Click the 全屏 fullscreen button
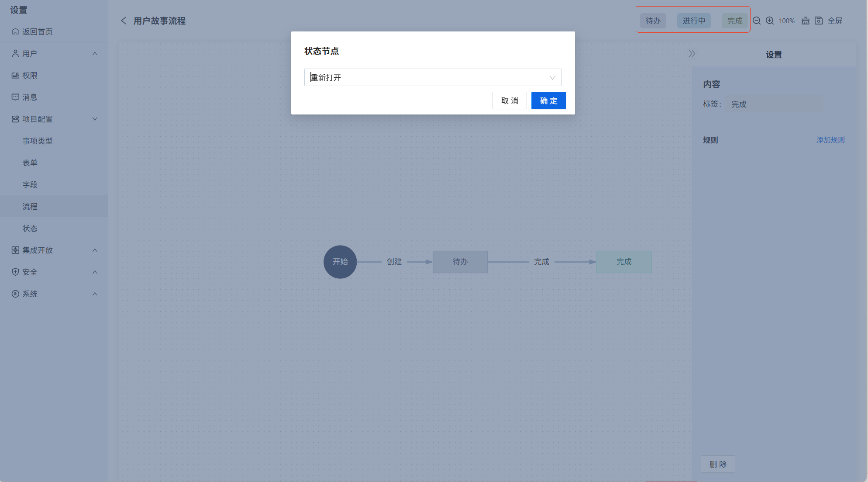The image size is (868, 482). 835,21
